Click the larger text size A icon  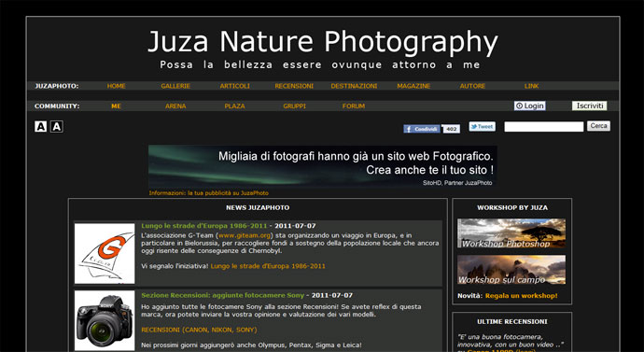click(57, 126)
